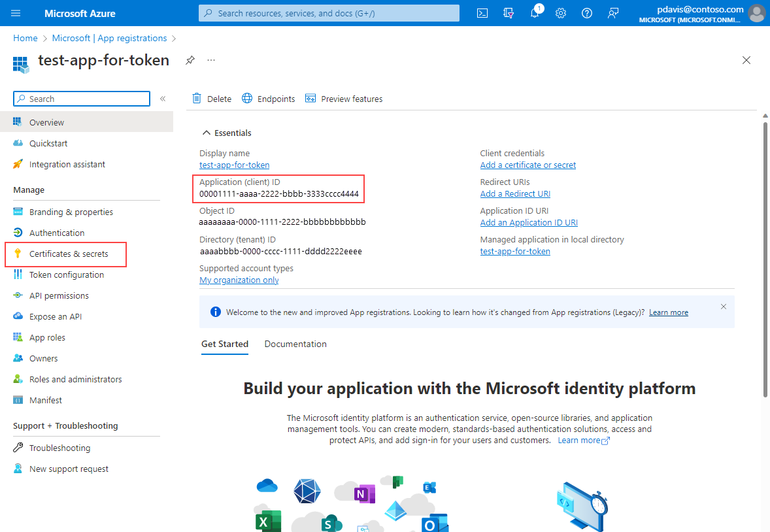This screenshot has width=770, height=532.
Task: Open the portal settings gear
Action: pos(561,13)
